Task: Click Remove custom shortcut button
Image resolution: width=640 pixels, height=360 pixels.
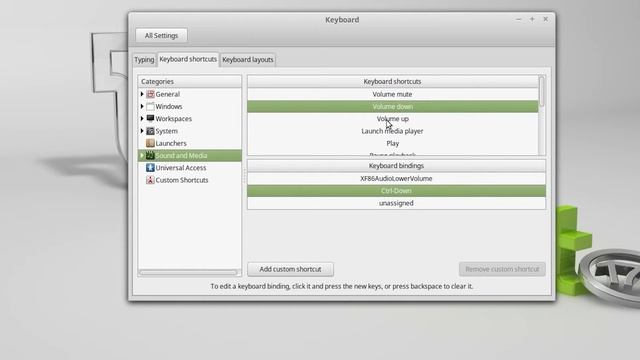Action: coord(502,269)
